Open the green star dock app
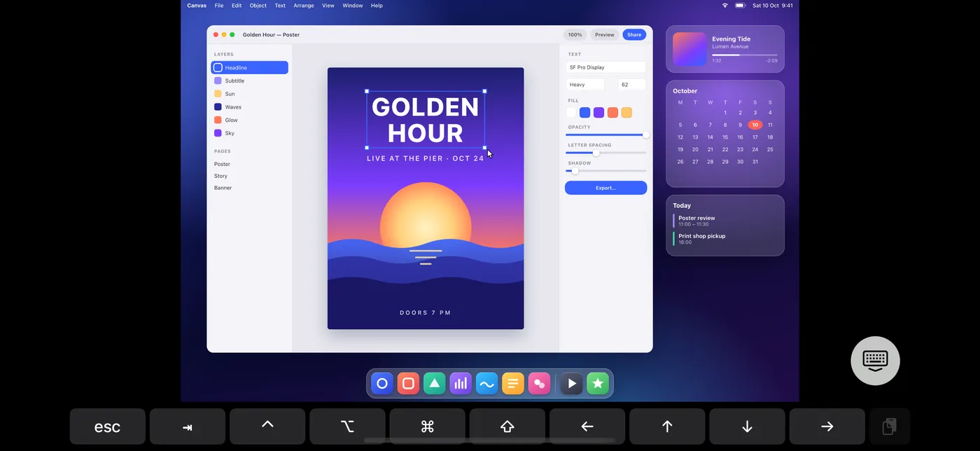 coord(598,383)
